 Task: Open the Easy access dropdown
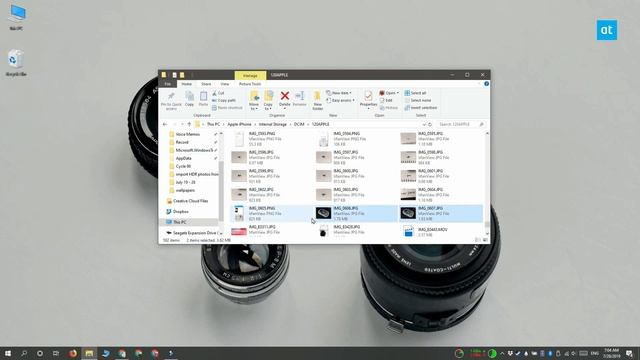[x=341, y=100]
